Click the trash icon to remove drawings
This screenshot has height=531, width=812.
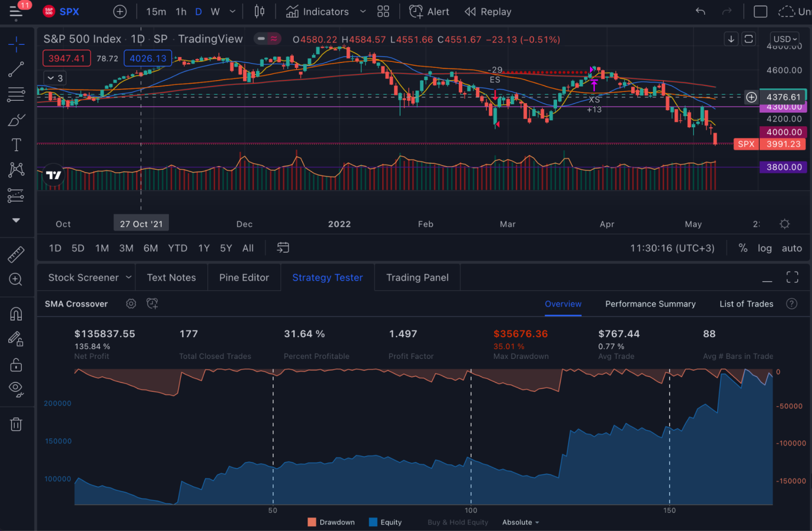point(16,424)
